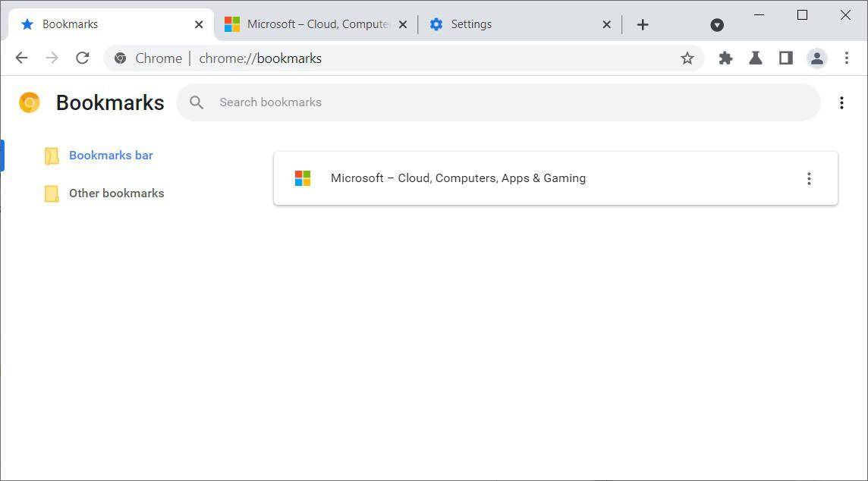This screenshot has width=868, height=481.
Task: Minimize the Chrome window
Action: pos(759,15)
